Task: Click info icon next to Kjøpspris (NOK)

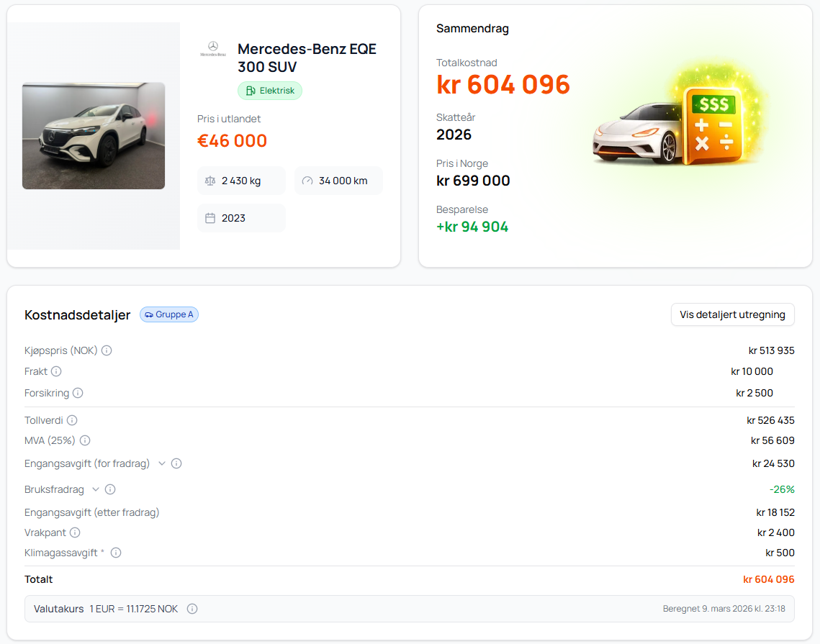Action: coord(107,350)
